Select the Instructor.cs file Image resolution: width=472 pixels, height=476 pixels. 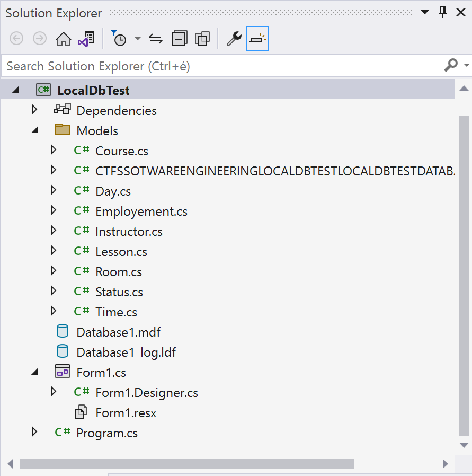coord(129,232)
